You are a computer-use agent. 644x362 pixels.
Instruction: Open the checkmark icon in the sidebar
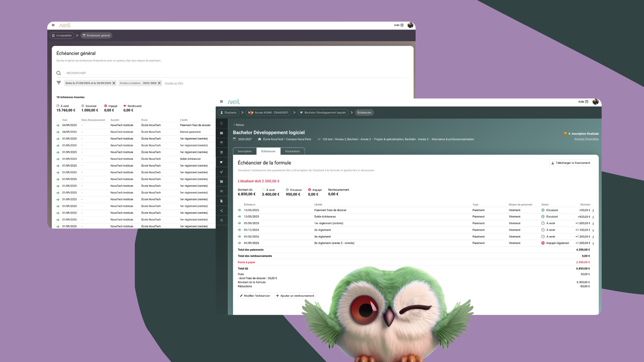221,172
